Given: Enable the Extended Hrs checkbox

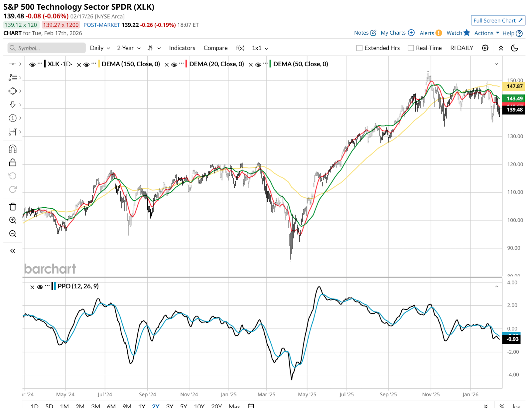Looking at the screenshot, I should pos(359,48).
